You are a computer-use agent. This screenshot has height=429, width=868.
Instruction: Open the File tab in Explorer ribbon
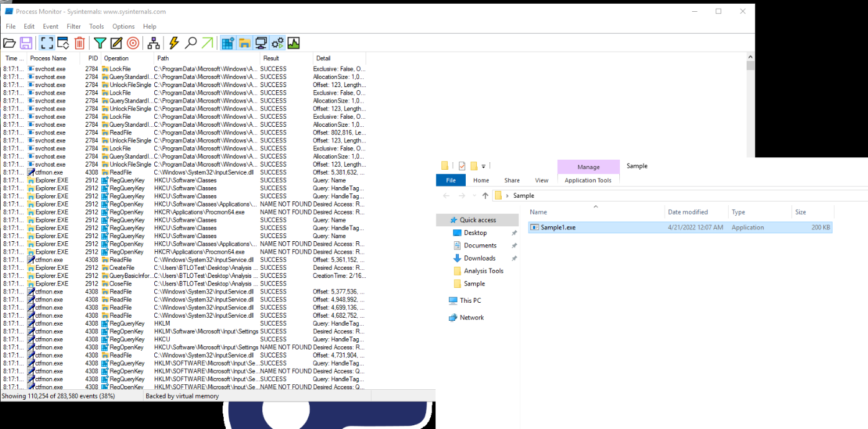click(451, 180)
